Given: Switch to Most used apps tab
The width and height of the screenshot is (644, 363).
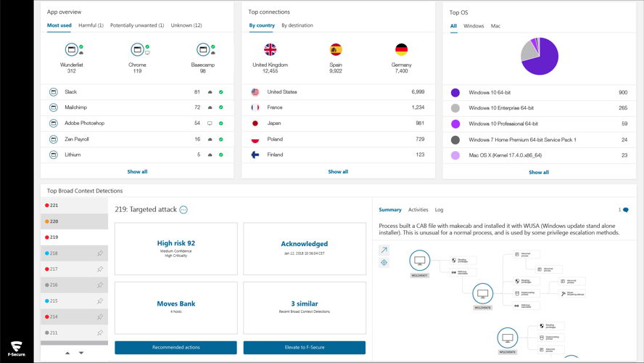Looking at the screenshot, I should 59,25.
